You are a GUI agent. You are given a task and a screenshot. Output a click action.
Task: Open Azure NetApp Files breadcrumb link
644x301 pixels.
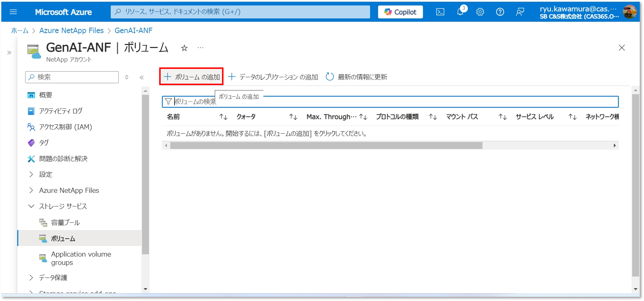71,30
